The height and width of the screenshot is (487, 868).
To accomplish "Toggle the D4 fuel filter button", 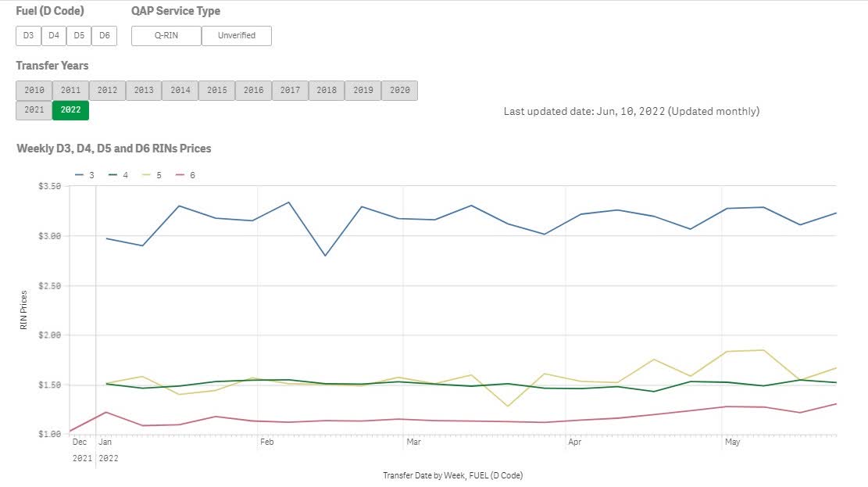I will 53,36.
